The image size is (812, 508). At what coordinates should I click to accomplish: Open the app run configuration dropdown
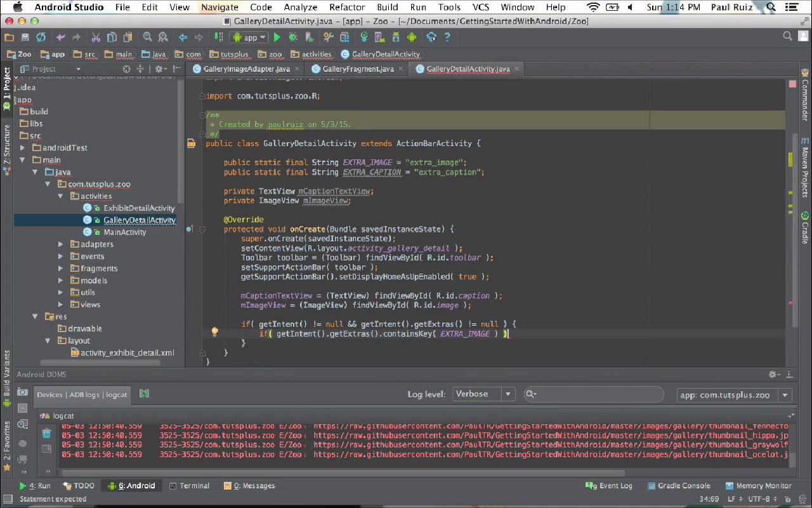click(x=250, y=37)
